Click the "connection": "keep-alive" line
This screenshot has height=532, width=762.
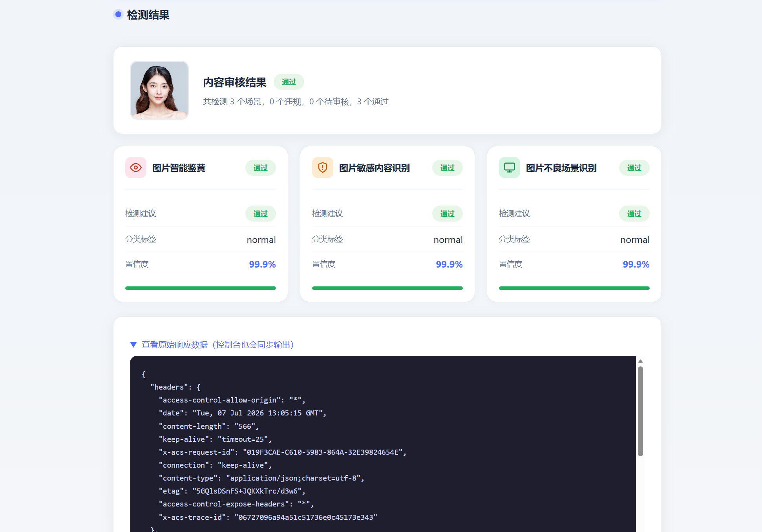coord(215,465)
